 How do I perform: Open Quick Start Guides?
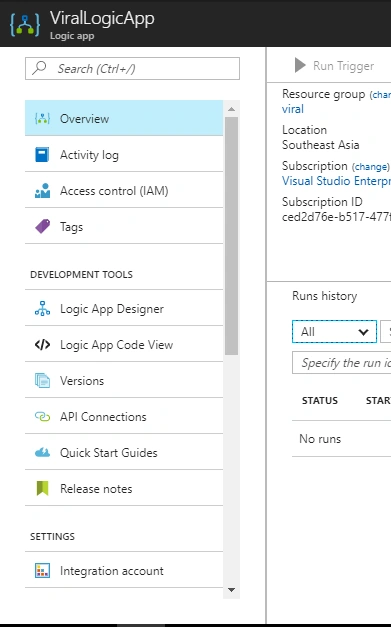click(124, 452)
